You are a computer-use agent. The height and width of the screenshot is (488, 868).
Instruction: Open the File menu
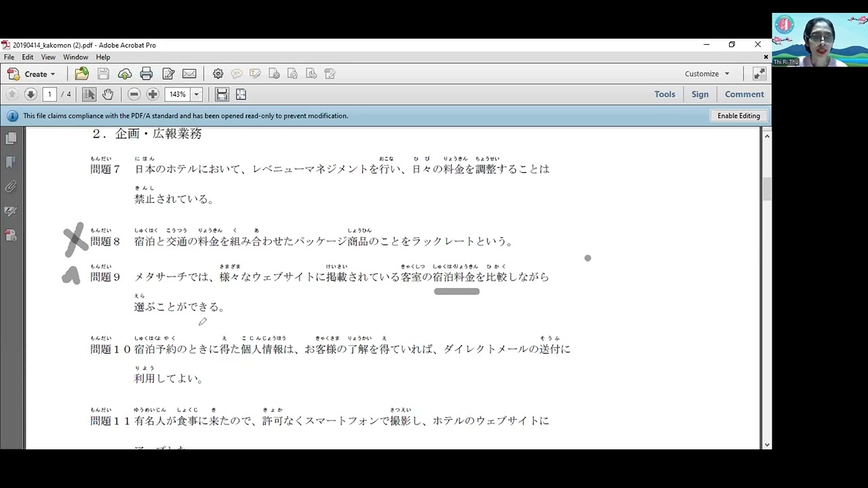9,58
